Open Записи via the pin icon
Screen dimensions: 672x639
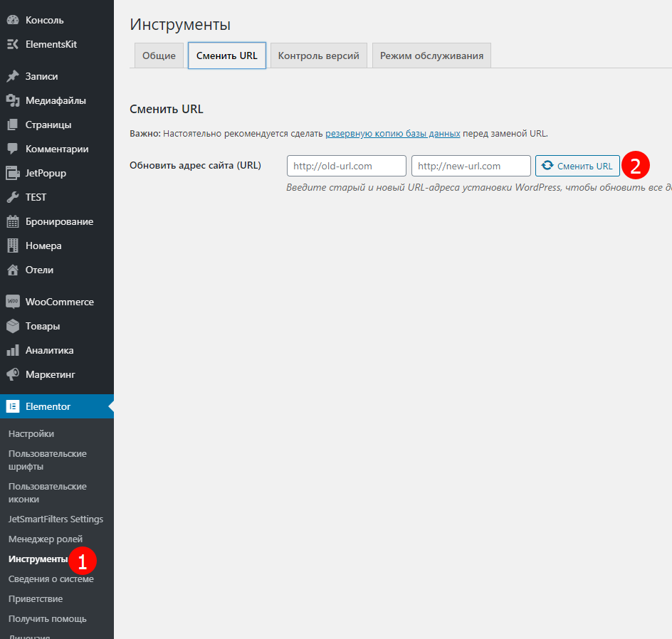coord(13,76)
